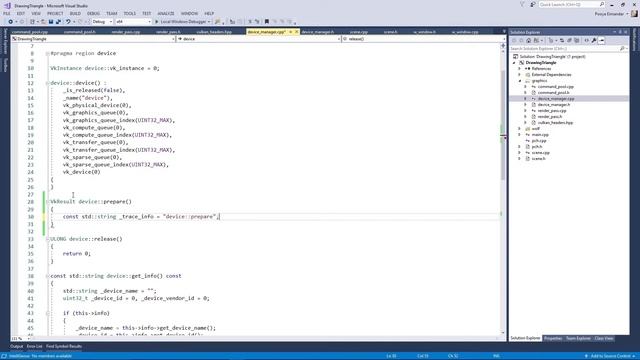Click the Open File icon in the toolbar
This screenshot has width=640, height=360.
point(43,22)
